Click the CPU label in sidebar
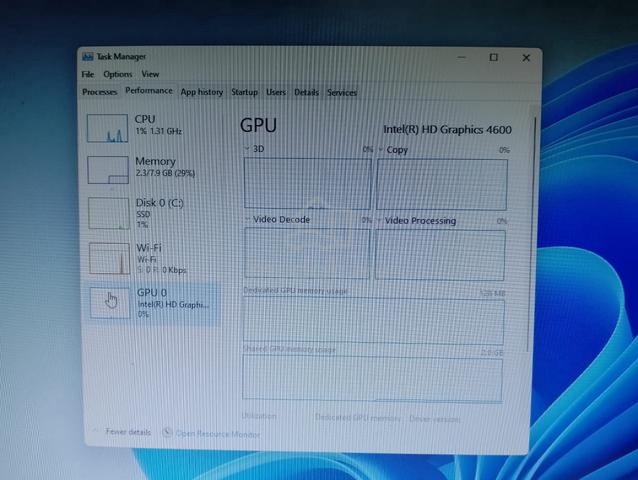Image resolution: width=638 pixels, height=480 pixels. tap(145, 119)
